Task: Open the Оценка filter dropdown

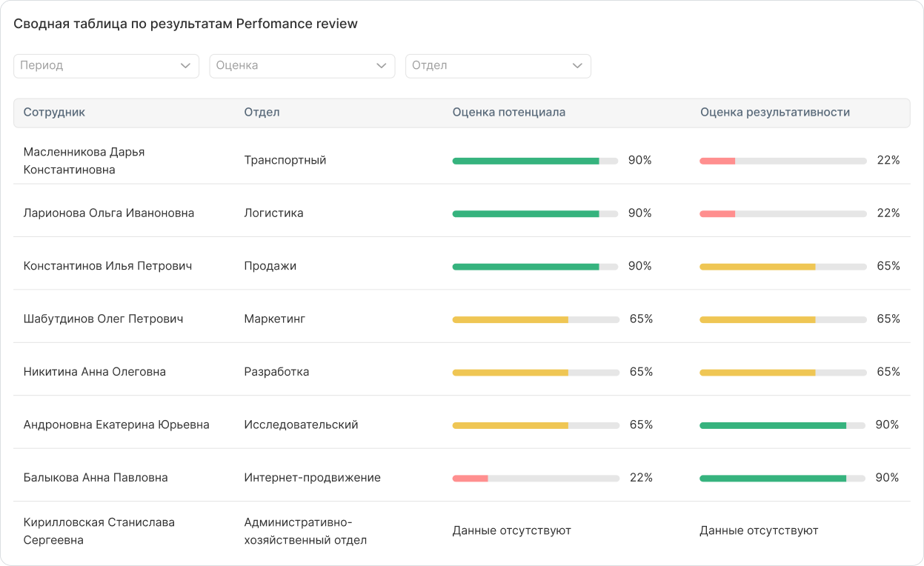Action: tap(302, 65)
